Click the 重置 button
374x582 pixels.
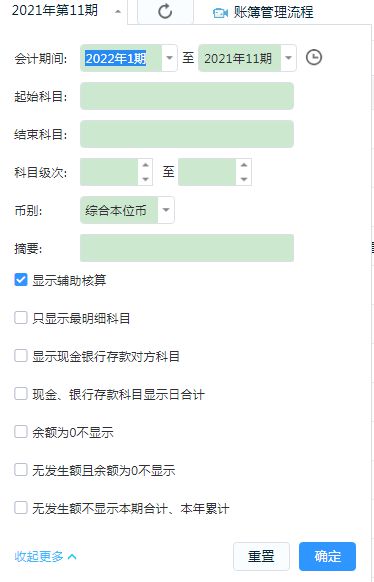pyautogui.click(x=261, y=556)
